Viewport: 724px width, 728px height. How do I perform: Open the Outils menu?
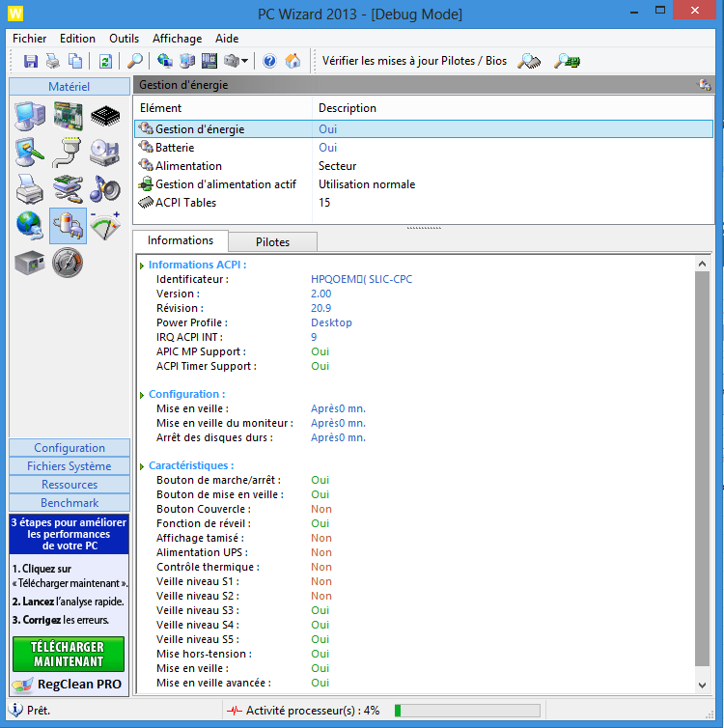124,39
